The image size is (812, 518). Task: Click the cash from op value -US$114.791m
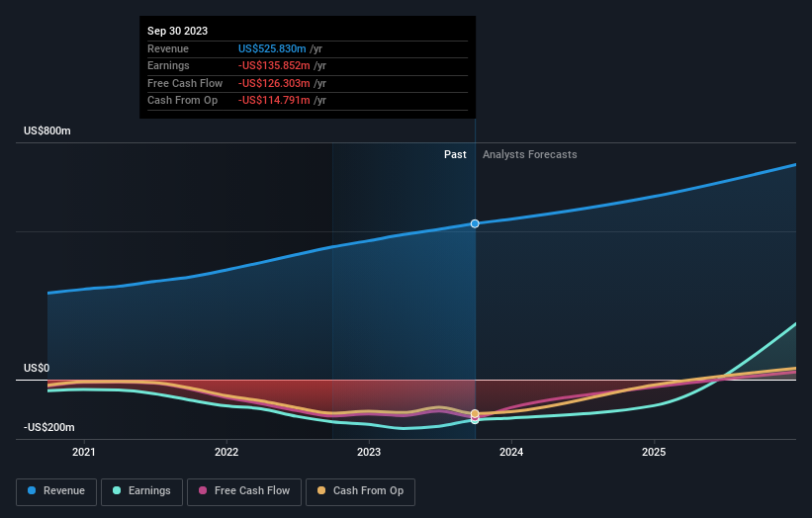[x=274, y=101]
